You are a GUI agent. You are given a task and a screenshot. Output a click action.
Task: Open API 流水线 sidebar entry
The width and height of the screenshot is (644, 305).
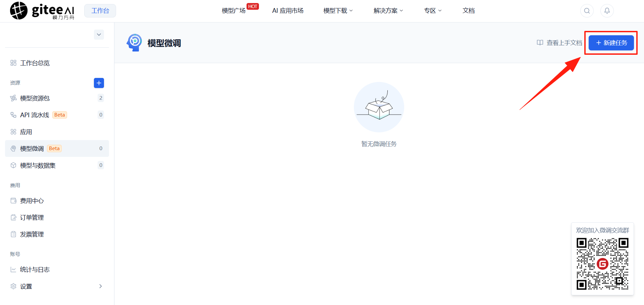tap(57, 115)
